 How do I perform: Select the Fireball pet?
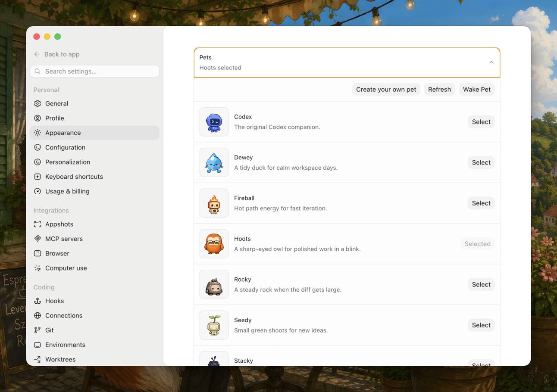[481, 203]
